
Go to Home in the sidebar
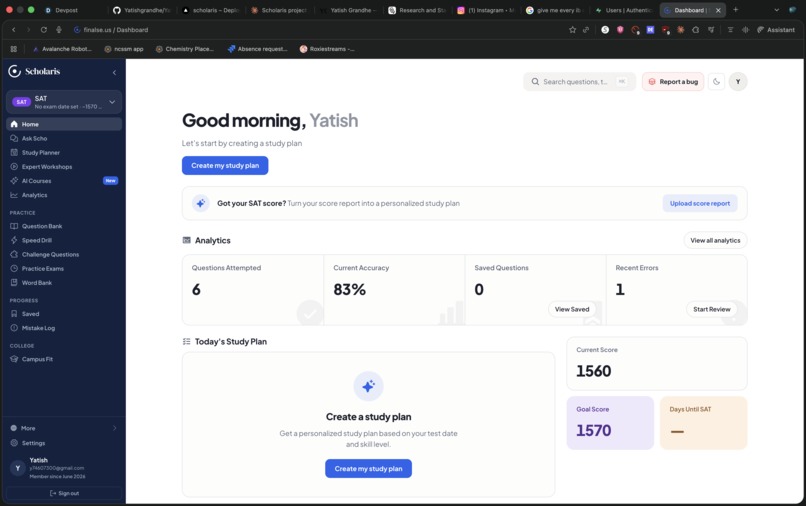pos(64,124)
